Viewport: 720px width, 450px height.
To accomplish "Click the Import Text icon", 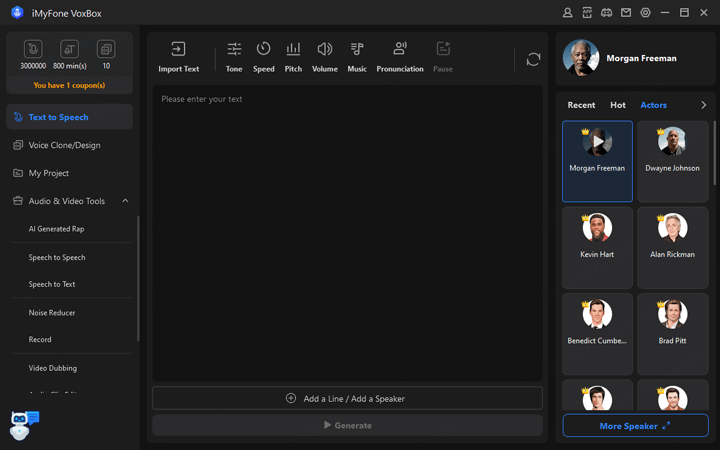I will click(178, 49).
